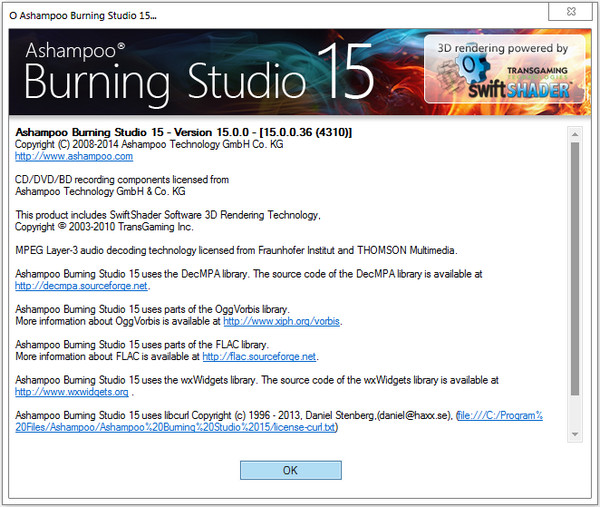Screen dimensions: 600x507
Task: Click the bold version heading text
Action: [184, 132]
